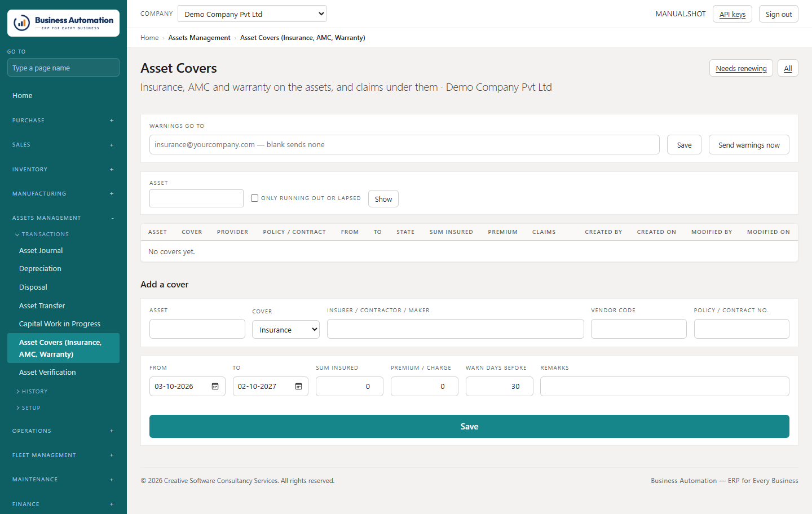Click the Home breadcrumb link

point(149,38)
